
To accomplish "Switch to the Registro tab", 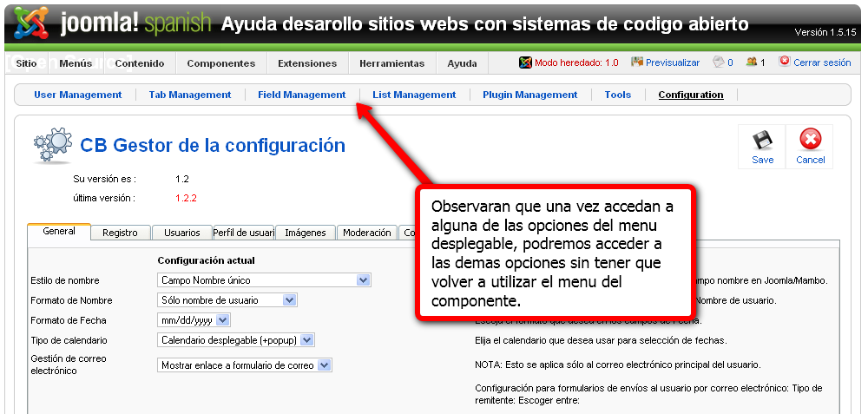I will pos(120,233).
